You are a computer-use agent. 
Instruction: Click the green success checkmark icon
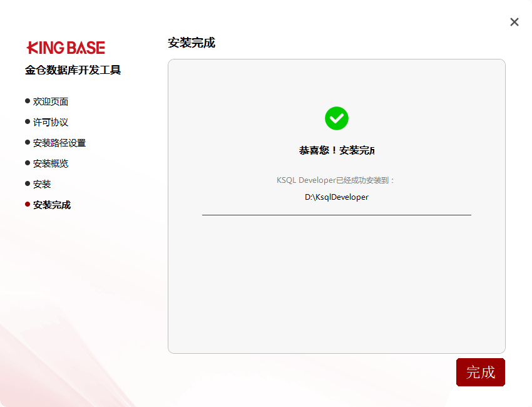point(336,118)
